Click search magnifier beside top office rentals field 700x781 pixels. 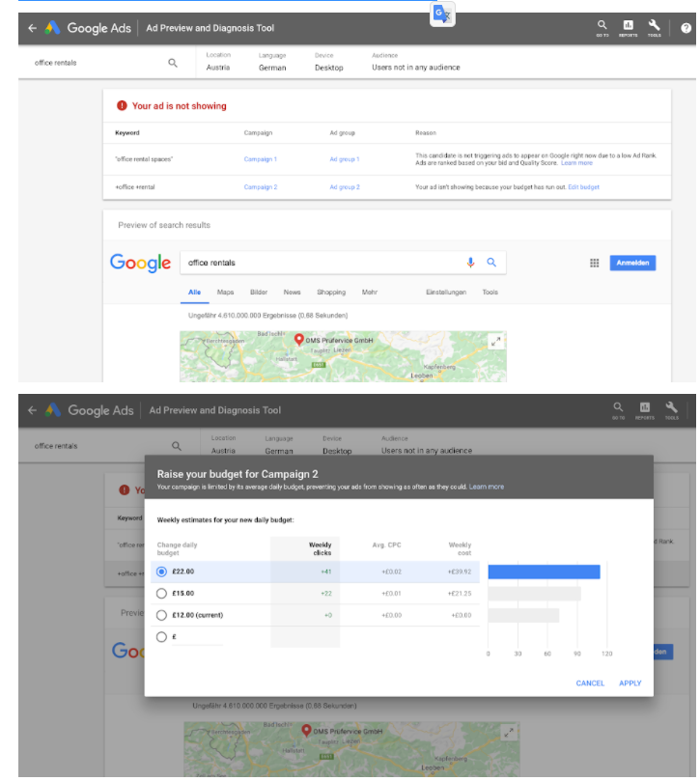[x=173, y=63]
